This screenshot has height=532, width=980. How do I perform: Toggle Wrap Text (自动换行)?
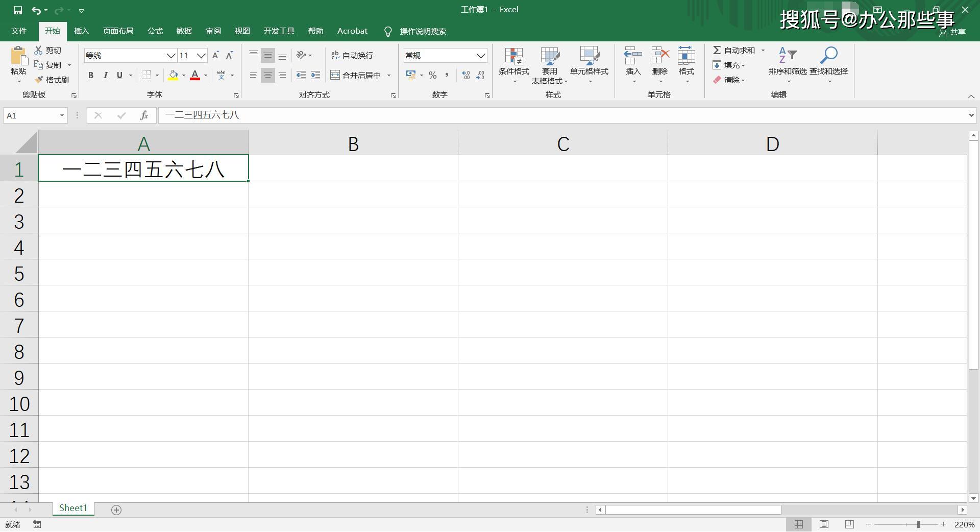pyautogui.click(x=352, y=55)
